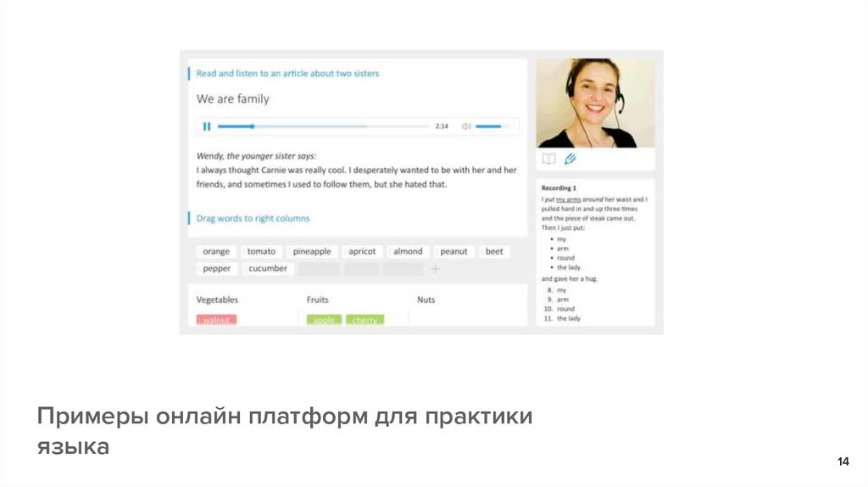Viewport: 868px width, 487px height.
Task: Pause the audio with the pause button
Action: 207,126
